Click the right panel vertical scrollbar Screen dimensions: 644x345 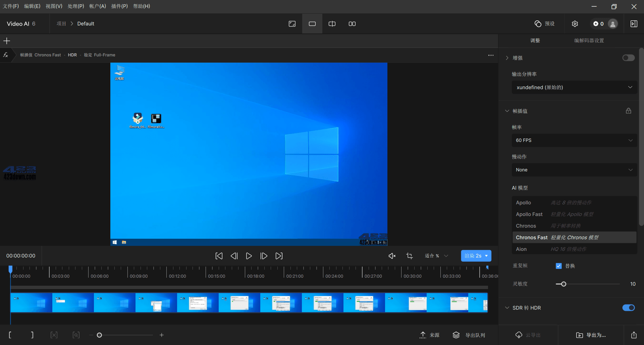pyautogui.click(x=641, y=137)
